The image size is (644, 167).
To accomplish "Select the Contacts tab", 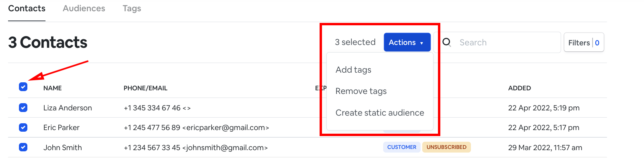I will coord(27,8).
